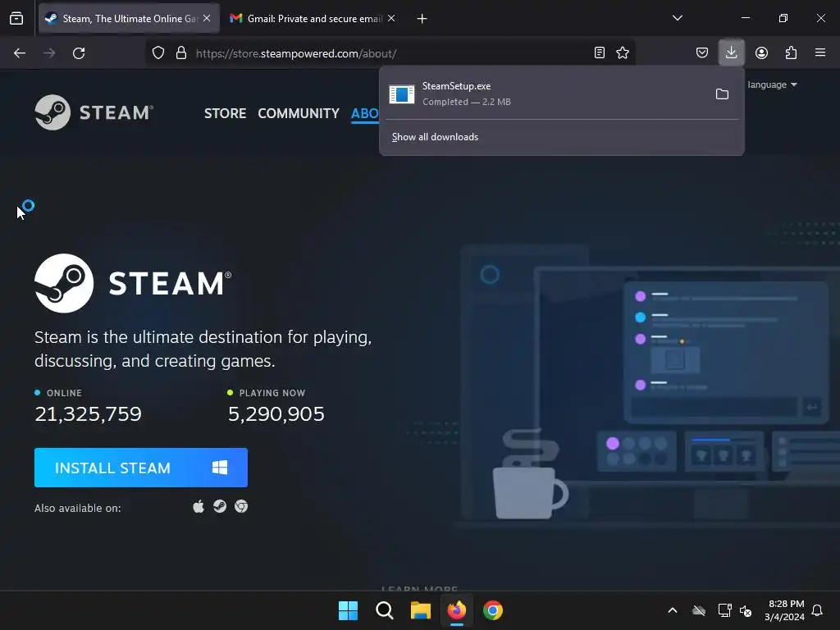Reload the Steam page
The width and height of the screenshot is (840, 630).
click(x=79, y=53)
